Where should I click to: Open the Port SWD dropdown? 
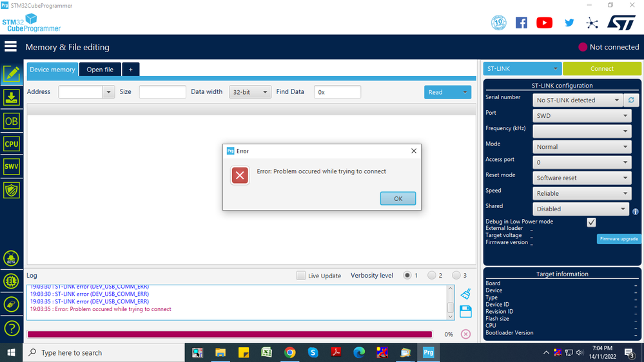coord(581,116)
